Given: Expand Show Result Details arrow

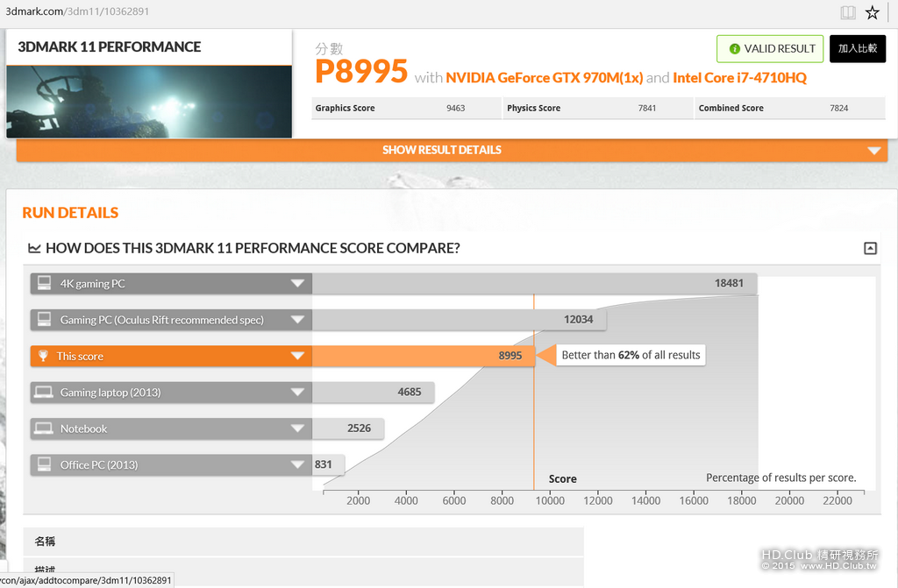Looking at the screenshot, I should click(874, 151).
